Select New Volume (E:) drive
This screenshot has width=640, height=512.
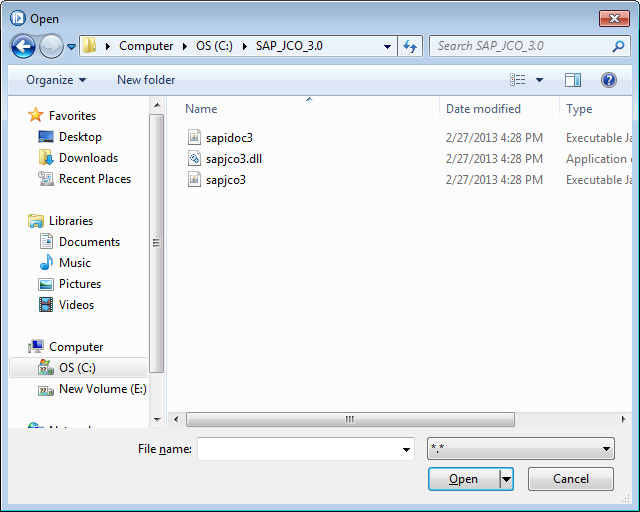103,389
